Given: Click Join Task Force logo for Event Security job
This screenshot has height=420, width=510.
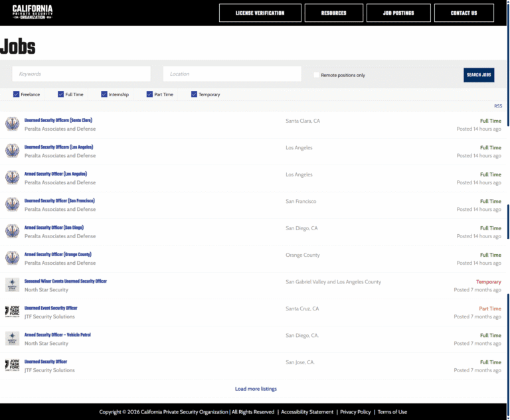Looking at the screenshot, I should click(13, 311).
